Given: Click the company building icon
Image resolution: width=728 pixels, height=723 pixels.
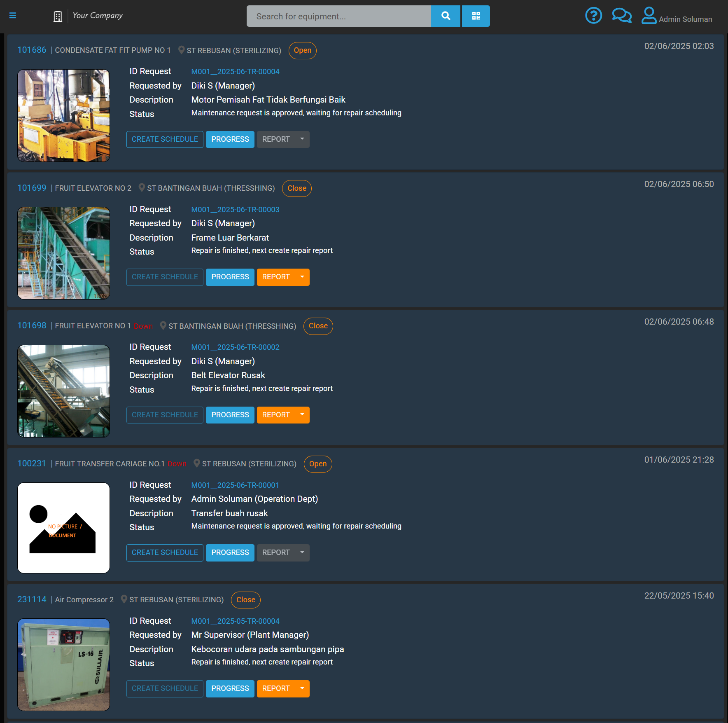Looking at the screenshot, I should pyautogui.click(x=58, y=16).
